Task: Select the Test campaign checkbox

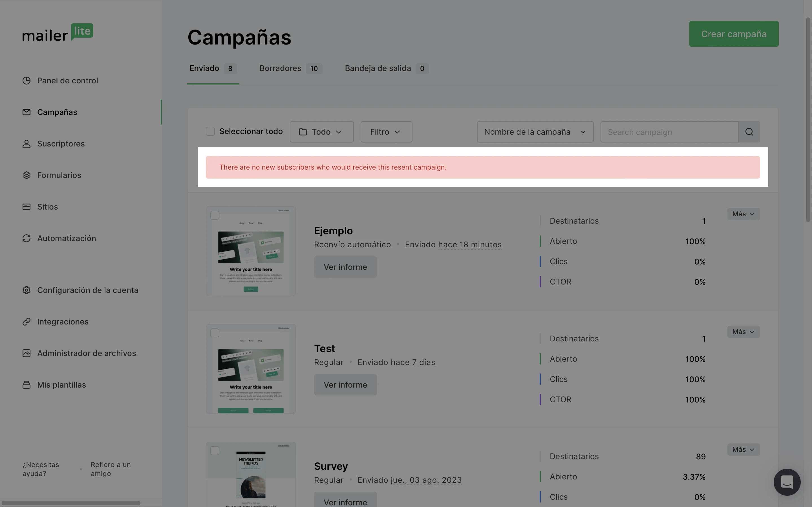Action: click(x=215, y=333)
